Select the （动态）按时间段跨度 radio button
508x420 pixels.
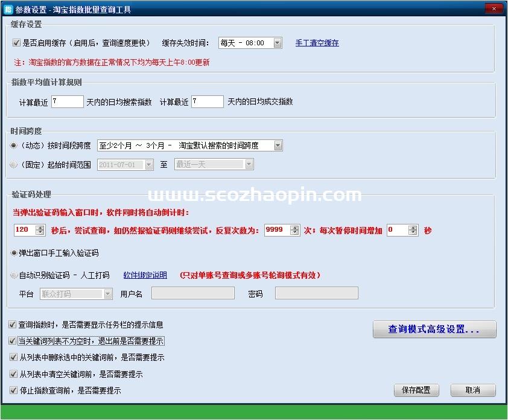point(14,145)
